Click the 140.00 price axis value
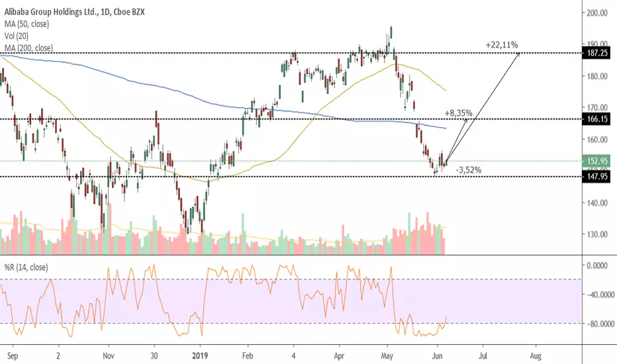 tap(597, 203)
